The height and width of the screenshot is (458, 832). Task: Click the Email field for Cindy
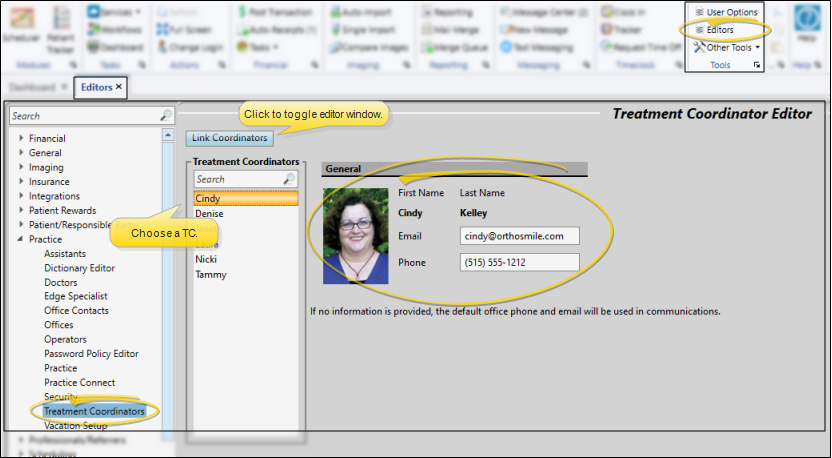tap(519, 236)
